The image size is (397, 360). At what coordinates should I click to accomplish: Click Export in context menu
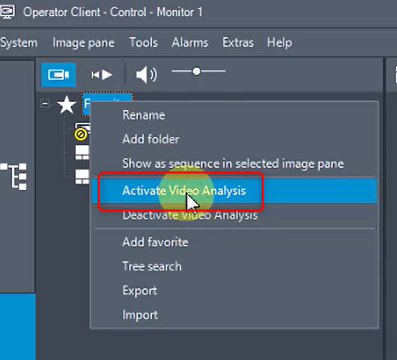[235, 291]
